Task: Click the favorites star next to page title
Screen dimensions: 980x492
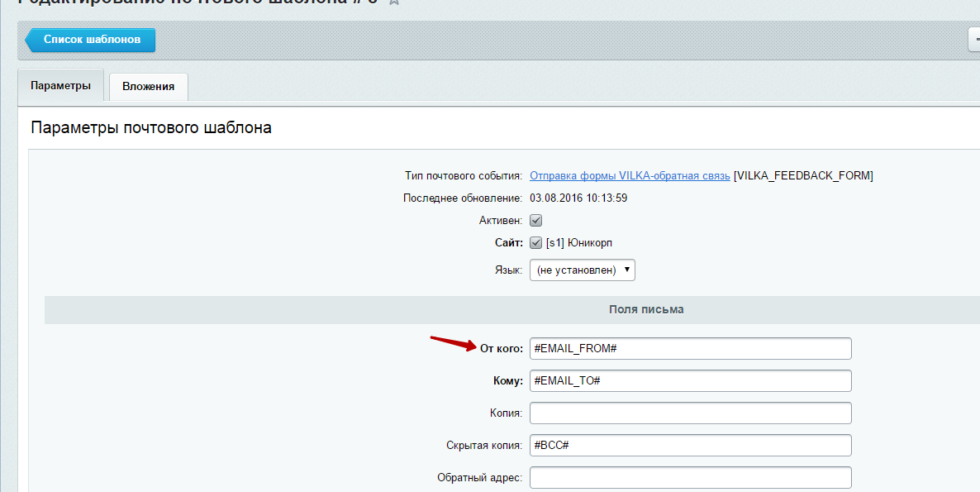Action: (394, 2)
